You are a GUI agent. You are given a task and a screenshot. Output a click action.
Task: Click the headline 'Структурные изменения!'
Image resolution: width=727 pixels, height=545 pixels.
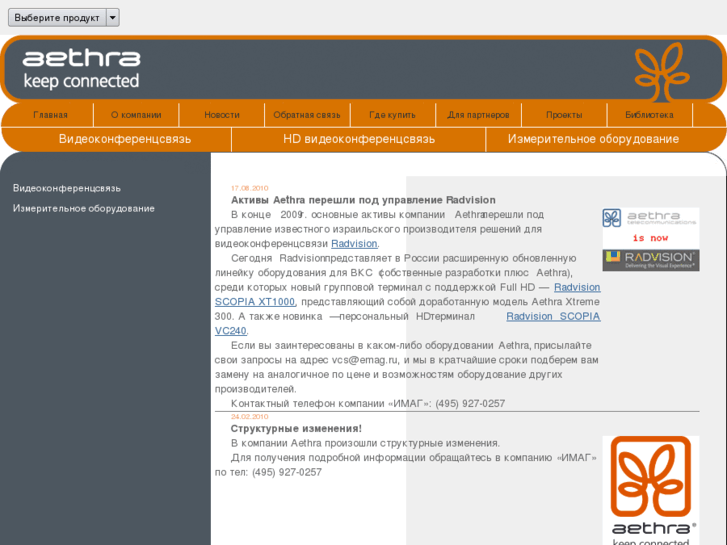tap(296, 429)
